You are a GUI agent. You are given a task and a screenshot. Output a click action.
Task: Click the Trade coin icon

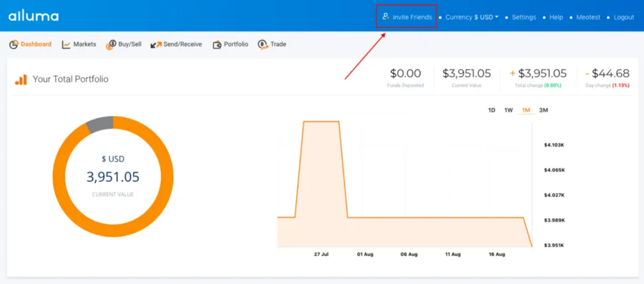click(x=263, y=44)
